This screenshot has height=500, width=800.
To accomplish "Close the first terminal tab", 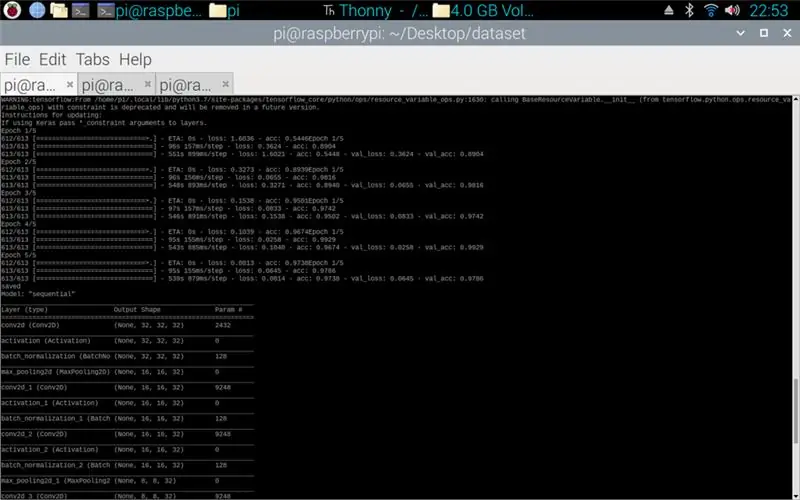I will coord(70,84).
